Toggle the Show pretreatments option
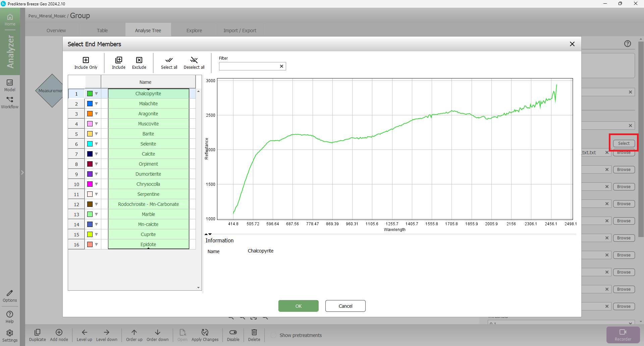Image resolution: width=644 pixels, height=346 pixels. (x=274, y=335)
